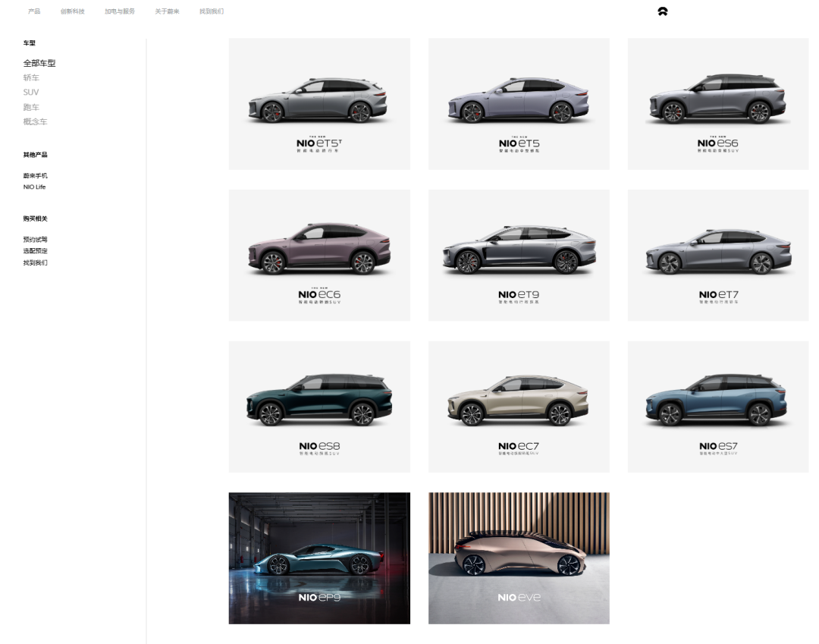Choose the dark green NIO ES8 card

[319, 406]
